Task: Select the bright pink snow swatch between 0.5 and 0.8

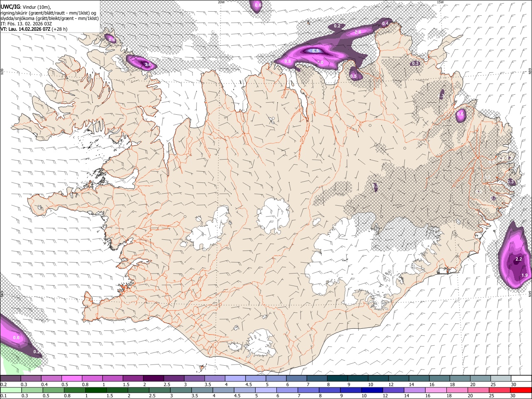Action: tap(72, 378)
